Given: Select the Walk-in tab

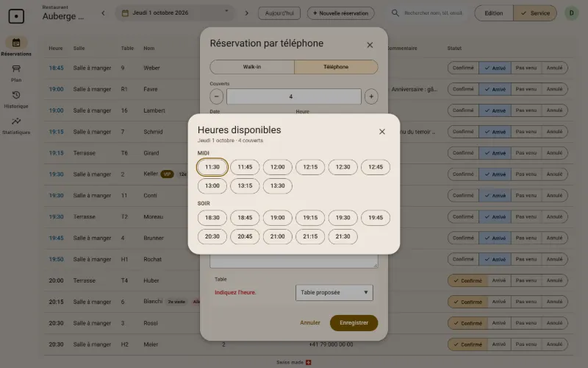Looking at the screenshot, I should tap(252, 67).
